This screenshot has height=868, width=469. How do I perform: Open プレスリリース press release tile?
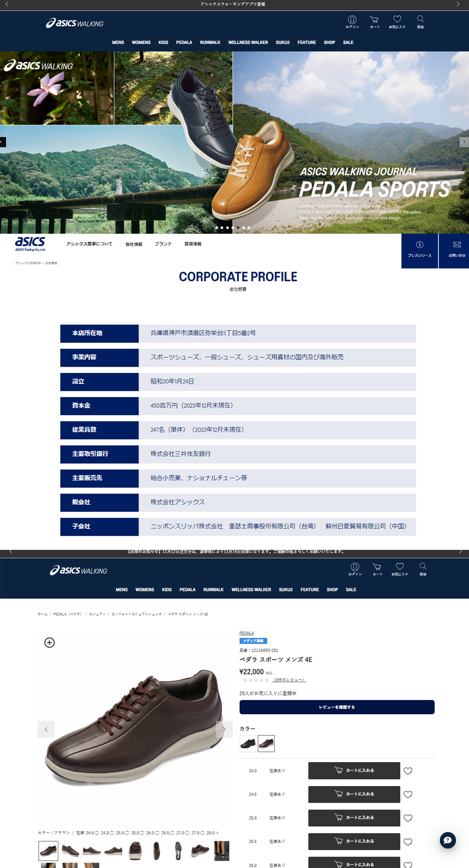coord(419,251)
